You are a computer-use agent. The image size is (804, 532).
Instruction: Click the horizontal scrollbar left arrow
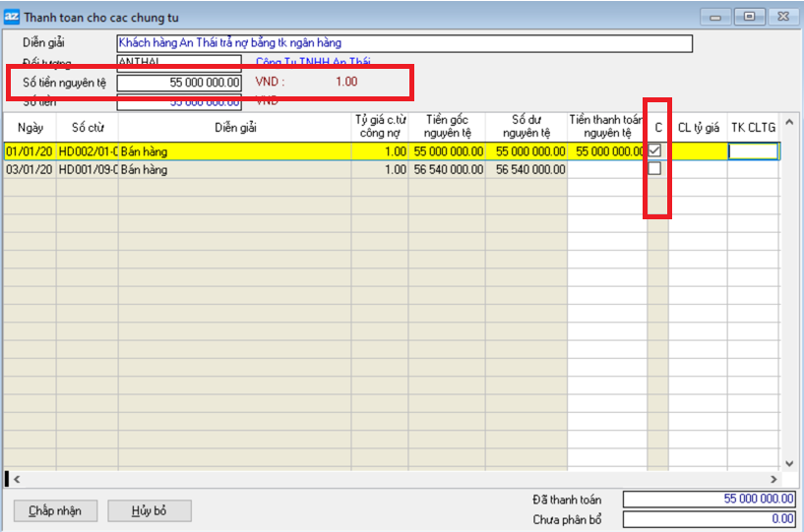pos(16,479)
